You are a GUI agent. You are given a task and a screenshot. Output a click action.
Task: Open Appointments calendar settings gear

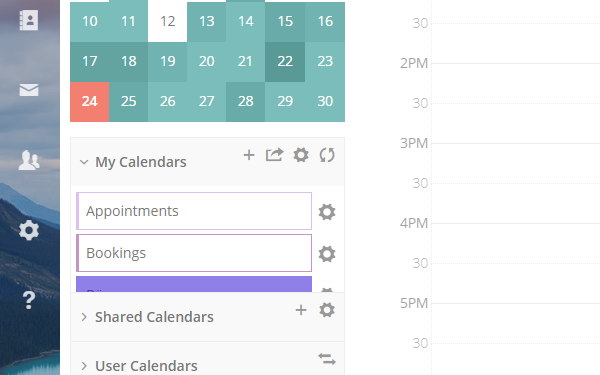(327, 212)
